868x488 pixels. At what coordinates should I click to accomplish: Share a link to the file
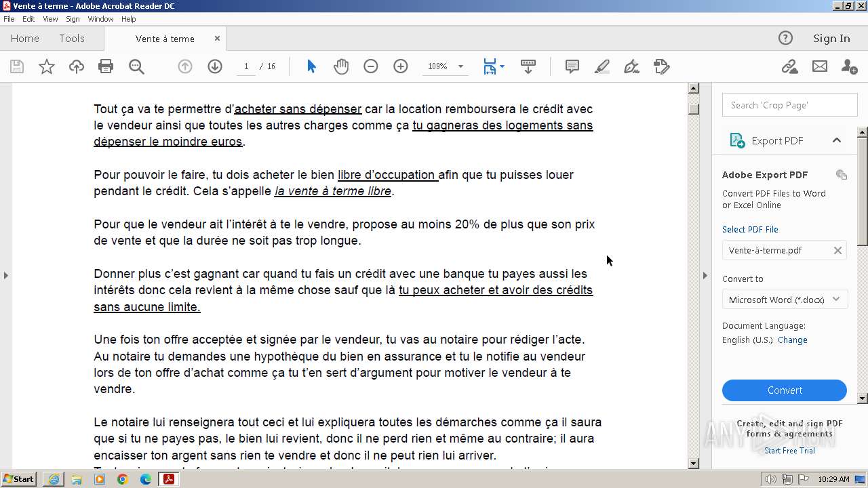click(x=789, y=66)
